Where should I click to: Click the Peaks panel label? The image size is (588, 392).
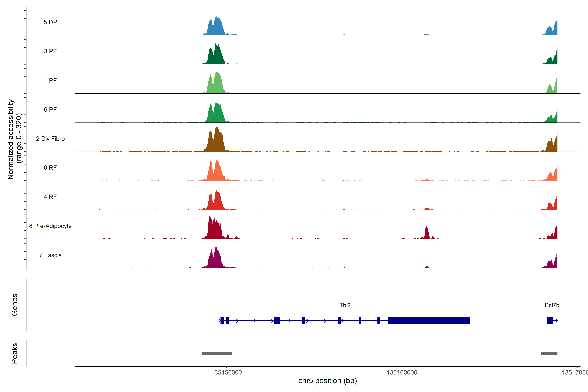15,353
